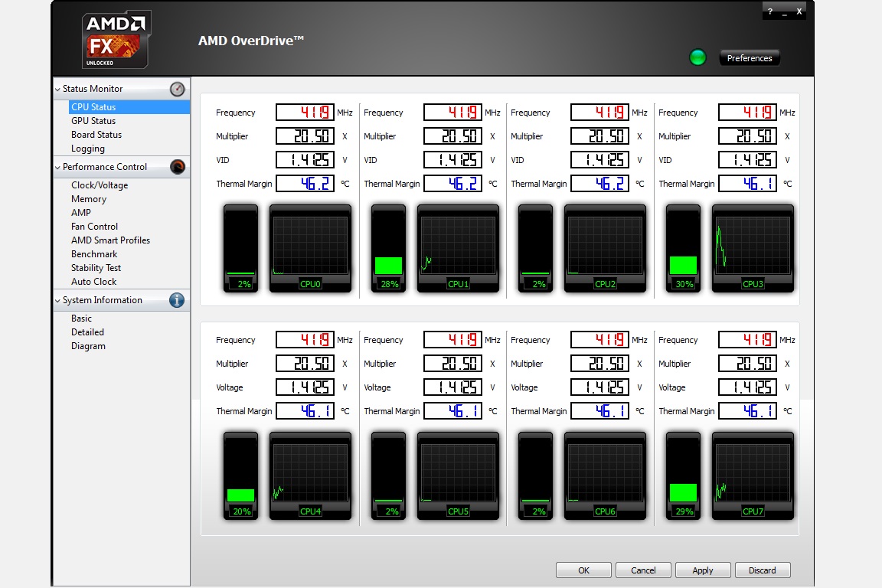Viewport: 882px width, 588px height.
Task: Select GPU Status in the sidebar
Action: (94, 120)
